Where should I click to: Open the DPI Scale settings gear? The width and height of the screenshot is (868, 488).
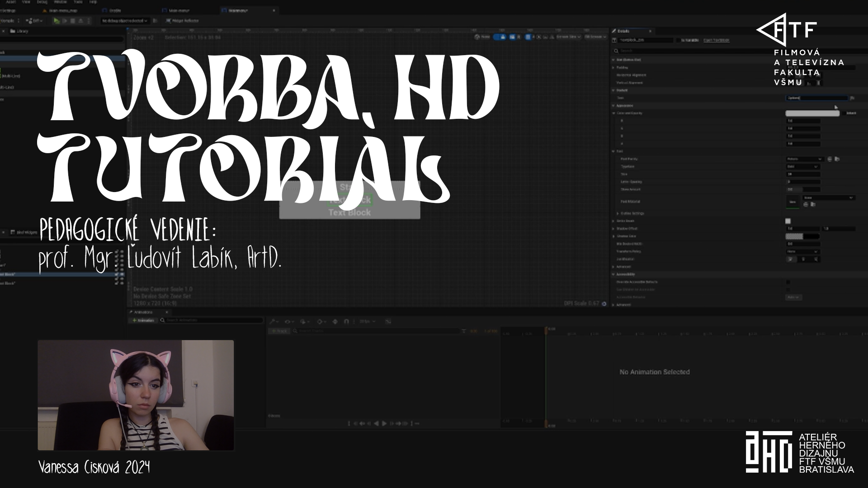(x=604, y=304)
